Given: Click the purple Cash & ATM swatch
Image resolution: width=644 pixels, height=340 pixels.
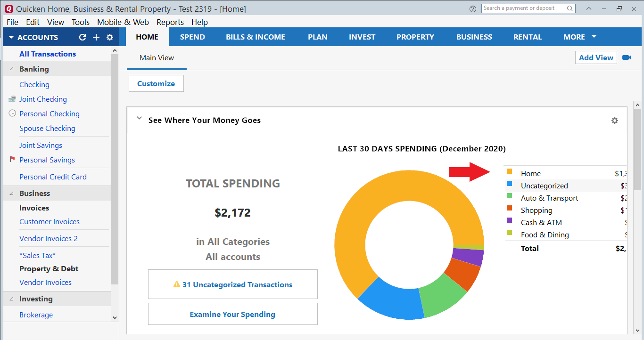Looking at the screenshot, I should click(x=509, y=220).
